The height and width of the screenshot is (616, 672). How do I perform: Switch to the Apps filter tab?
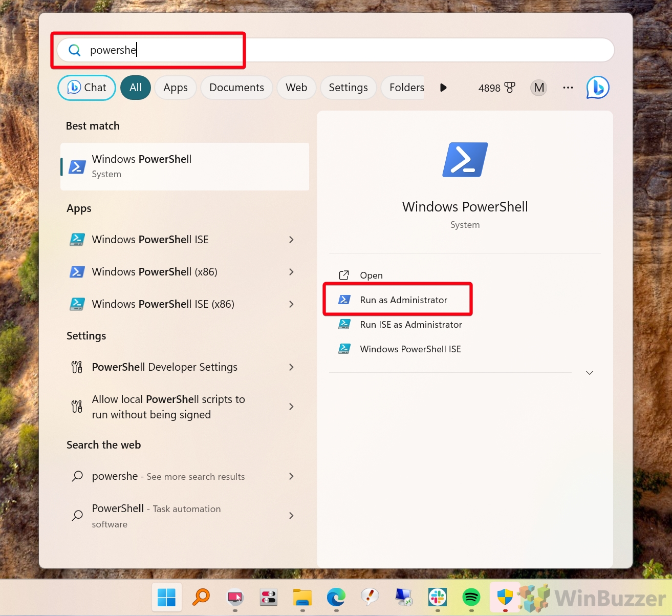click(175, 88)
